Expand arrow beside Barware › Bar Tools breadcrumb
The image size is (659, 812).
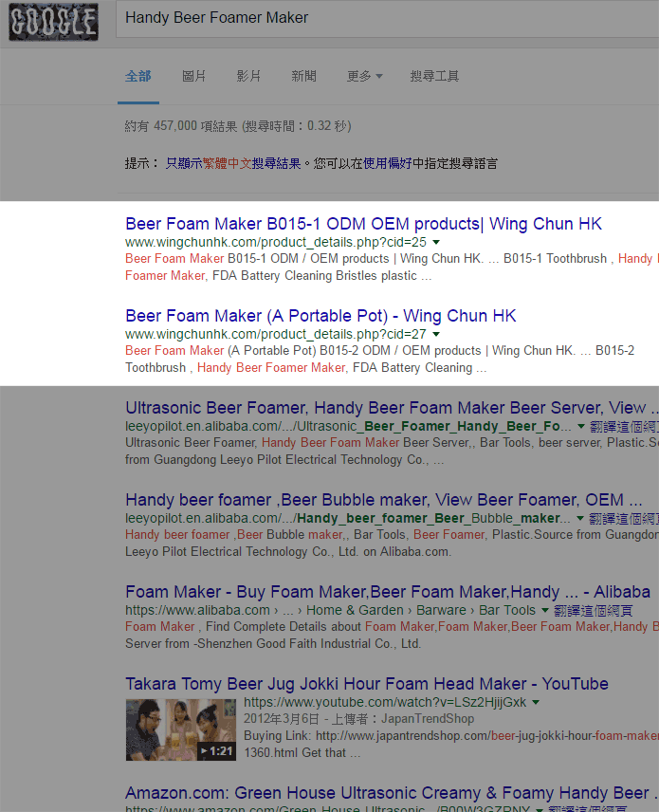544,610
